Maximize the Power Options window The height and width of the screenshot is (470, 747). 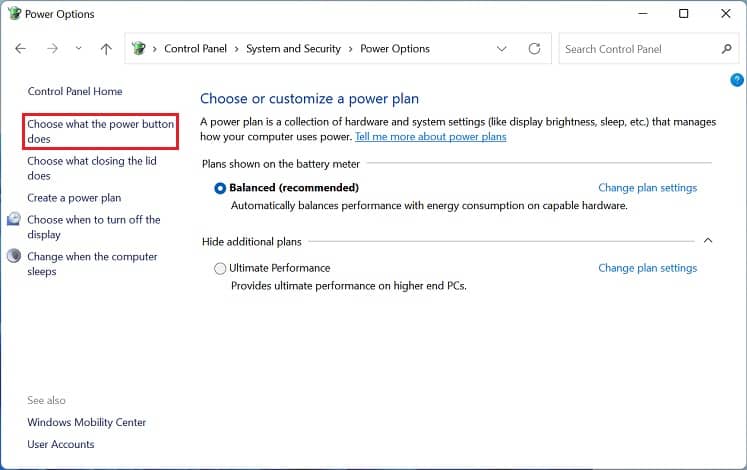(683, 13)
